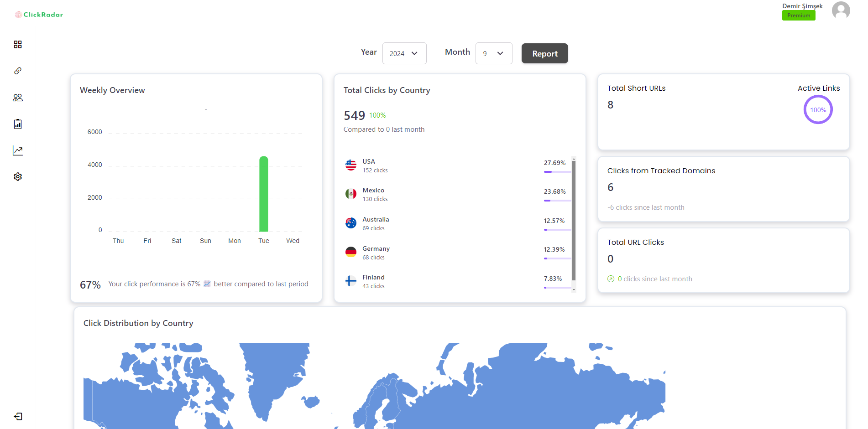Click the green arrow icon beside 0 clicks
The height and width of the screenshot is (429, 868).
pos(611,279)
